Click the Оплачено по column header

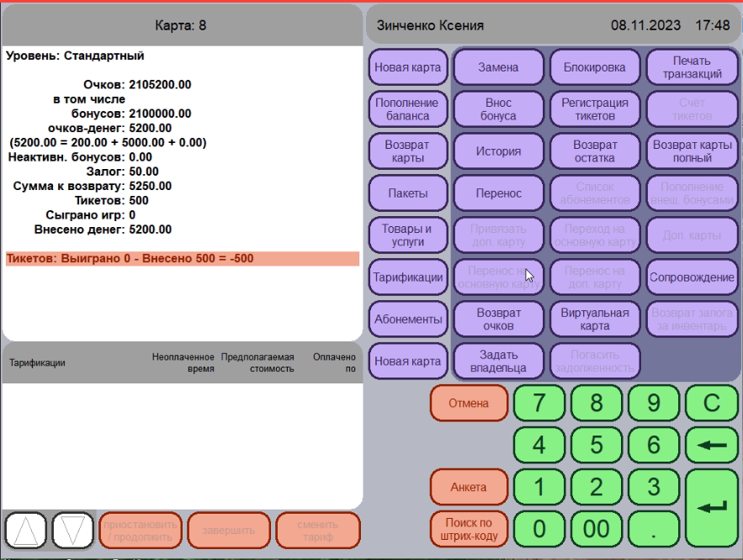334,362
